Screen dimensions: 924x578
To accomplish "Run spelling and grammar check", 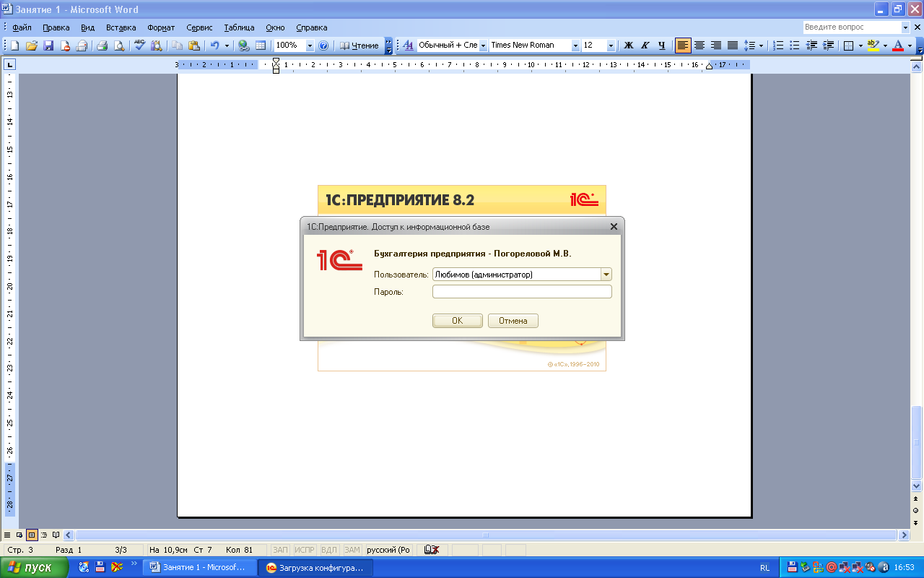I will [139, 46].
